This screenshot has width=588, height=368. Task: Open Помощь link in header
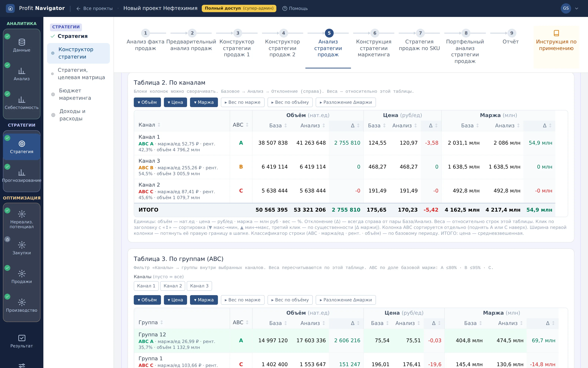(295, 8)
